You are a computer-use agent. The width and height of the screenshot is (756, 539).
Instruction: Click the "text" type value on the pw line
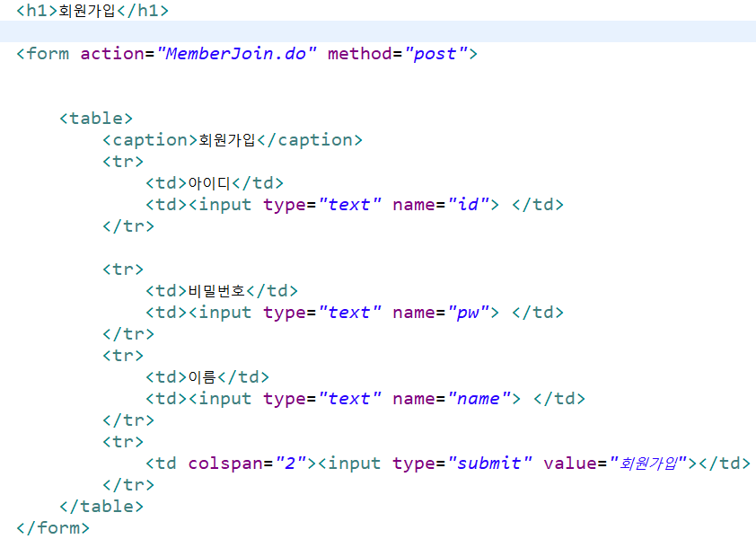[350, 313]
